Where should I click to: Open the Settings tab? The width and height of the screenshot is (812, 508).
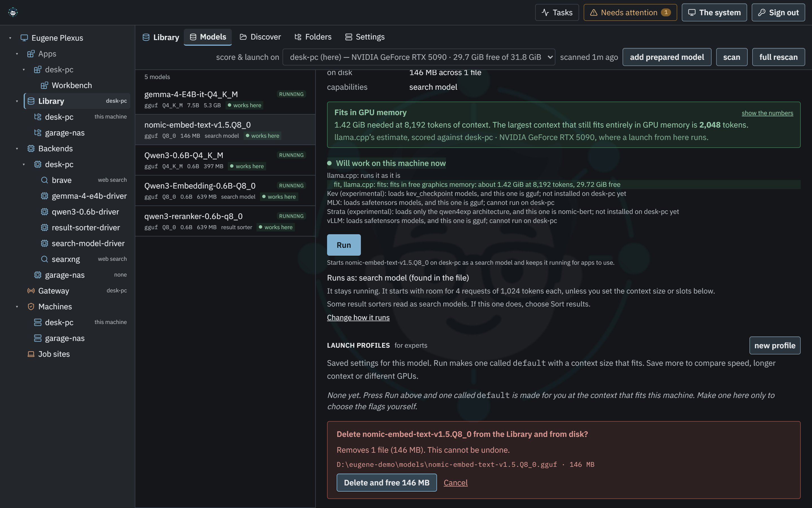coord(365,37)
